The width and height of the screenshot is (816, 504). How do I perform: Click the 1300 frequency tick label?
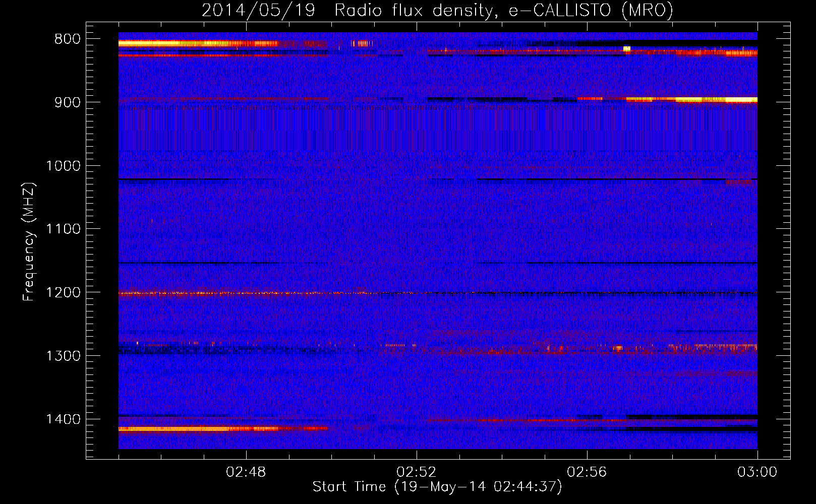pyautogui.click(x=63, y=356)
